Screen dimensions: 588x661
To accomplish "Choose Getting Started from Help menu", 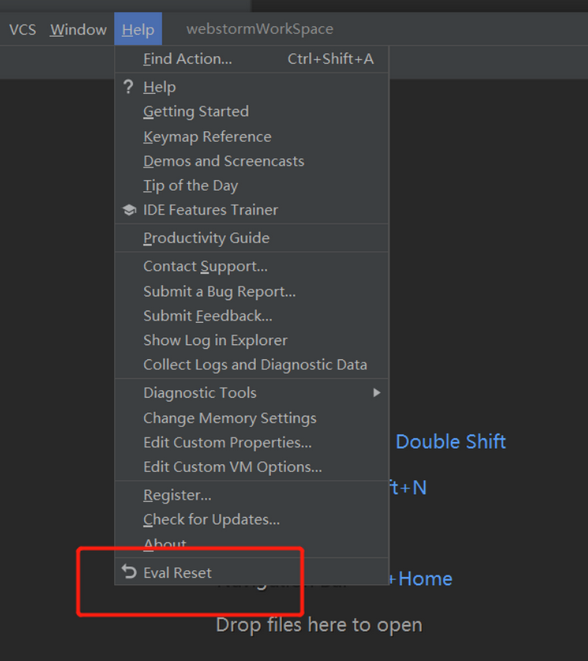I will coord(252,112).
